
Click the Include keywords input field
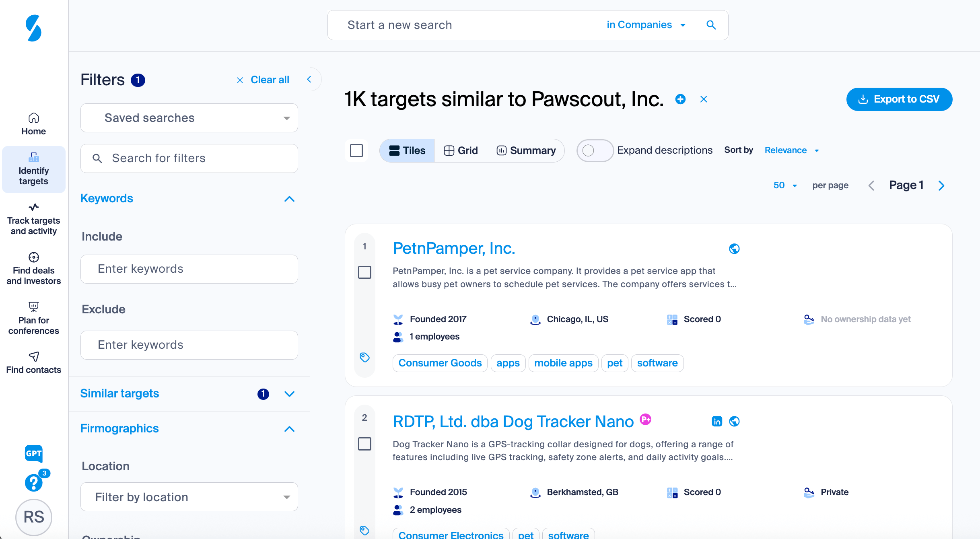(x=189, y=269)
